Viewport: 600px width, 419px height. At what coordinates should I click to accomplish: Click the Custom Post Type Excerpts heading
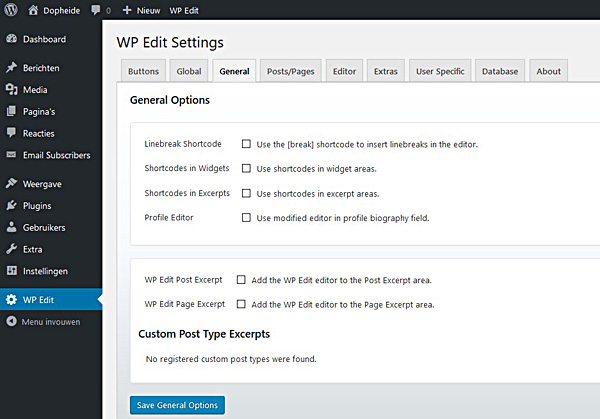pos(204,334)
